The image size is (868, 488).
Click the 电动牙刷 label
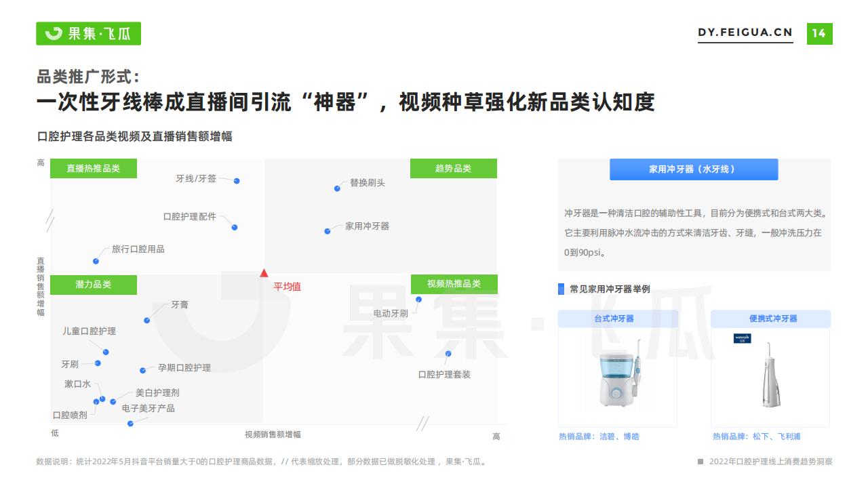pos(391,313)
